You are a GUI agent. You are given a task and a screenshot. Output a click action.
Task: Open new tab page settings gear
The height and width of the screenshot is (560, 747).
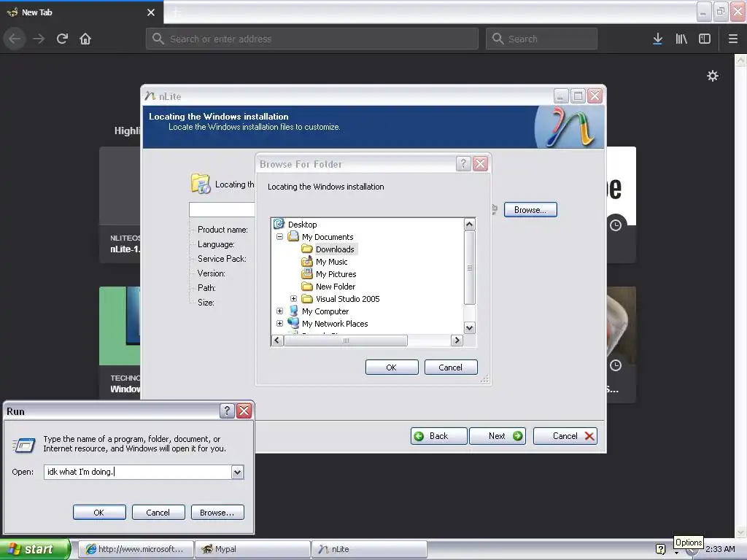tap(713, 76)
